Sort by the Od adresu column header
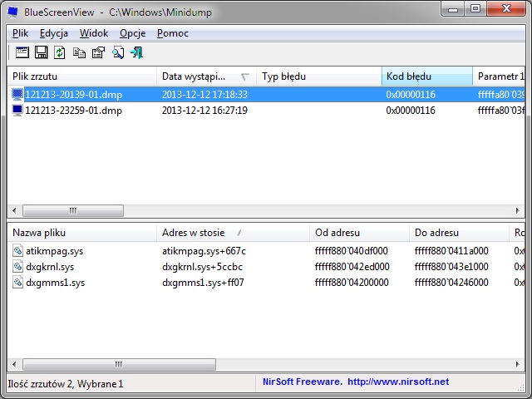Image resolution: width=532 pixels, height=399 pixels. (359, 233)
